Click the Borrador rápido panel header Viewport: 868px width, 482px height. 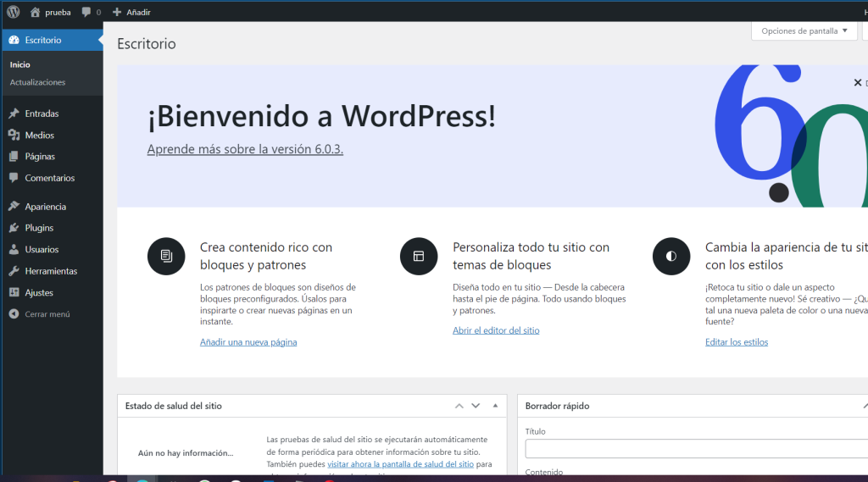click(x=693, y=406)
